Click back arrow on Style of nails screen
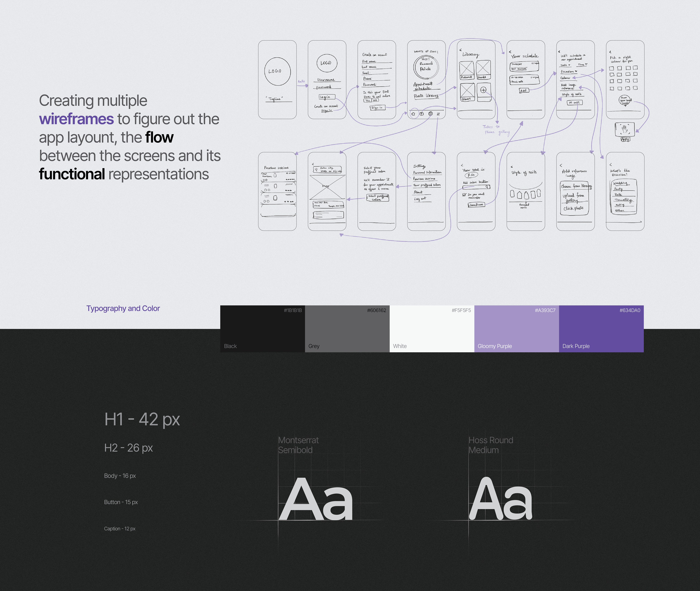 click(512, 166)
